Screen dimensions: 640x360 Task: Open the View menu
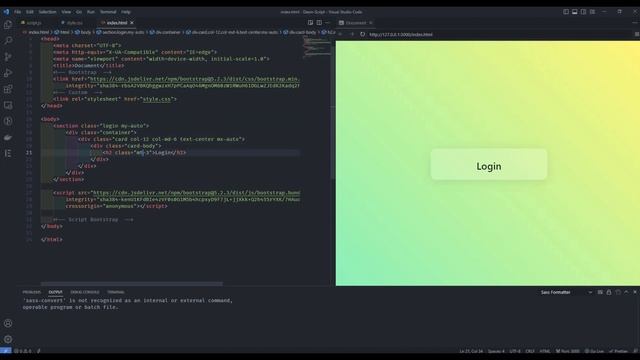tap(66, 12)
